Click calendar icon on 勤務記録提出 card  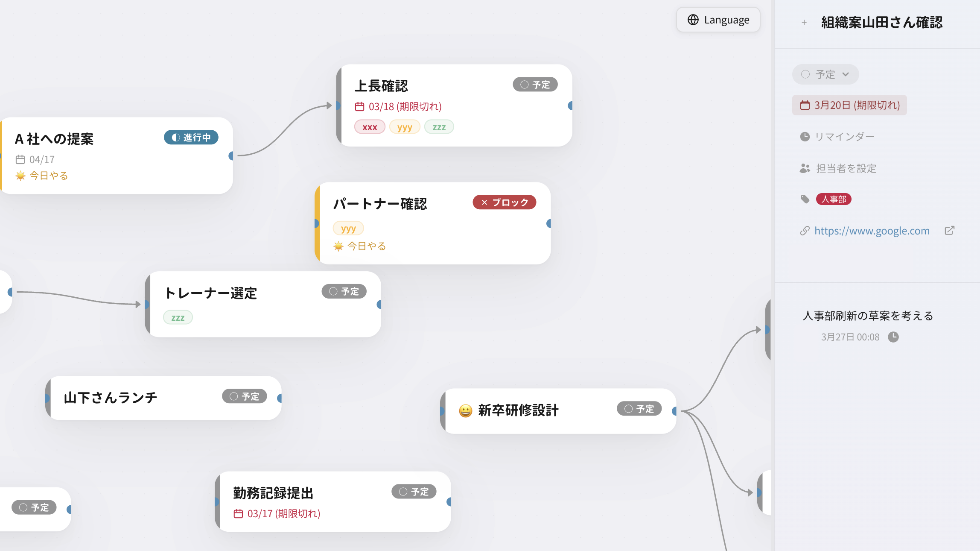click(x=238, y=513)
